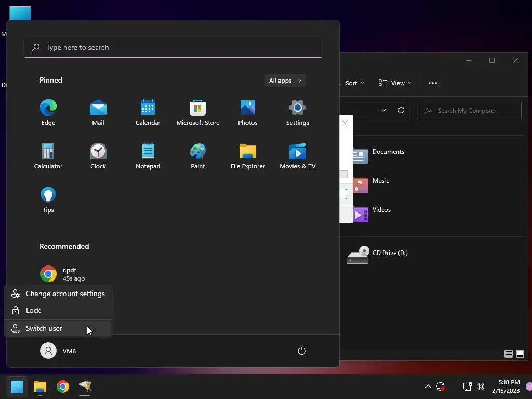Open the Tips app
The image size is (532, 399).
coord(48,200)
